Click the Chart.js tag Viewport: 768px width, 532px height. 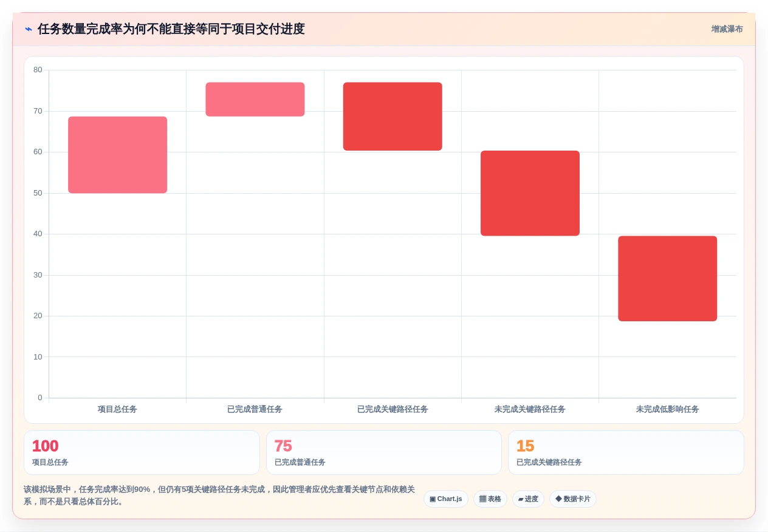click(x=446, y=499)
